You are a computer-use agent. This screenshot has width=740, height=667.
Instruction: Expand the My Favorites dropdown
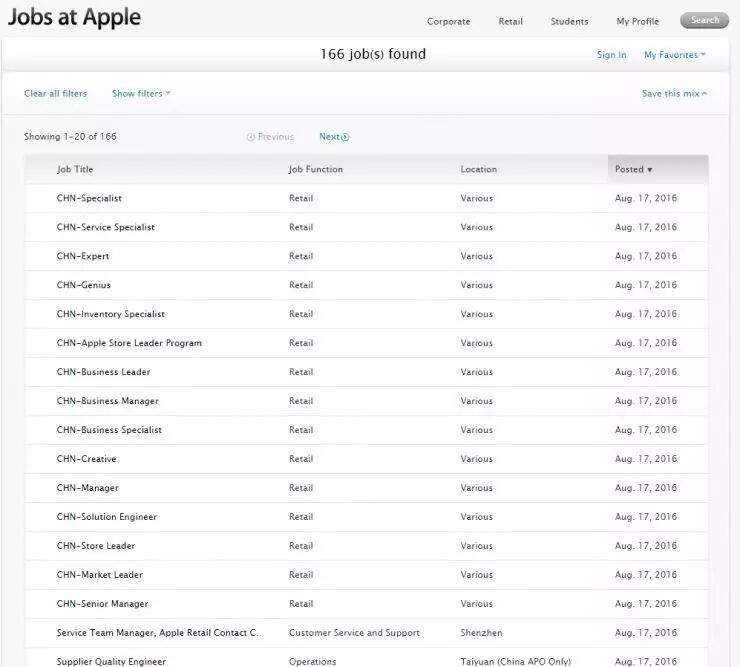pyautogui.click(x=674, y=55)
